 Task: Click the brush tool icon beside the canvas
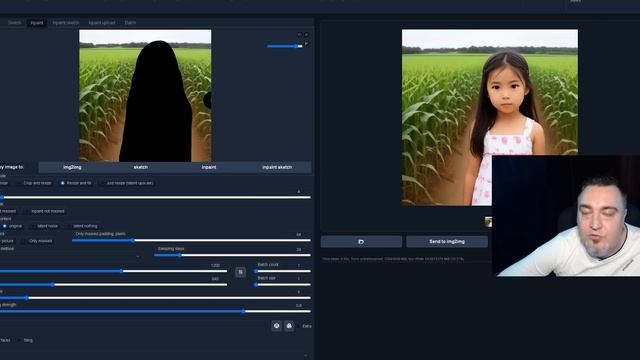[307, 44]
